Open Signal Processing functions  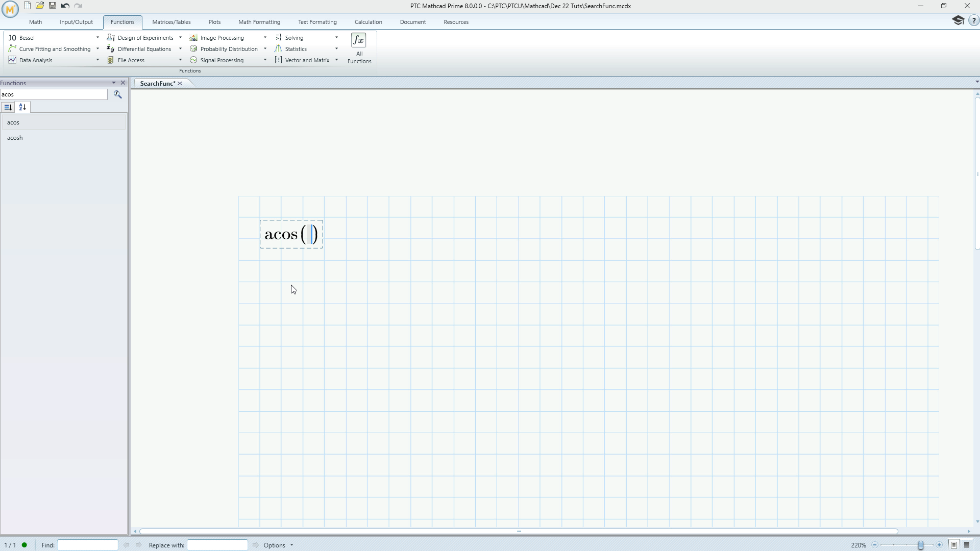216,60
